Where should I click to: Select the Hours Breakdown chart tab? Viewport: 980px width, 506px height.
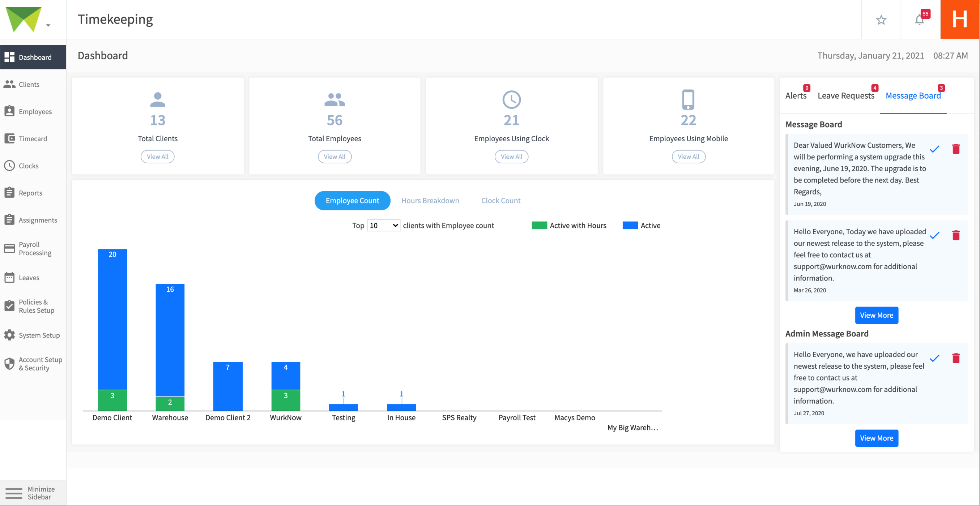(430, 200)
